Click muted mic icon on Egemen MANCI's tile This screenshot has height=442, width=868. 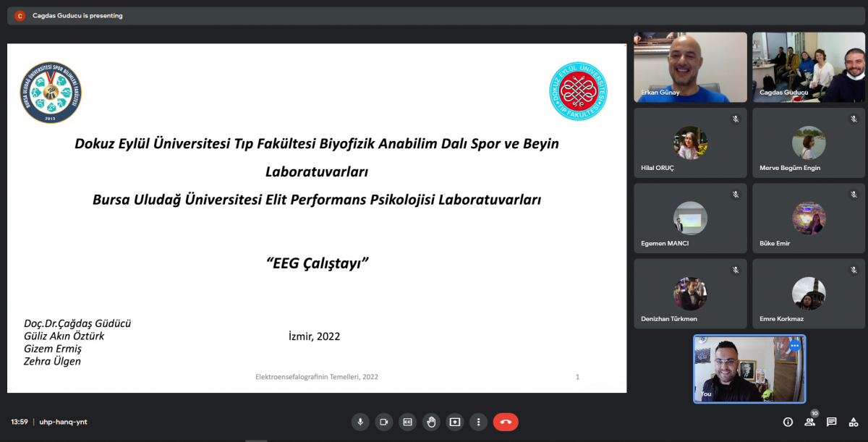[736, 195]
